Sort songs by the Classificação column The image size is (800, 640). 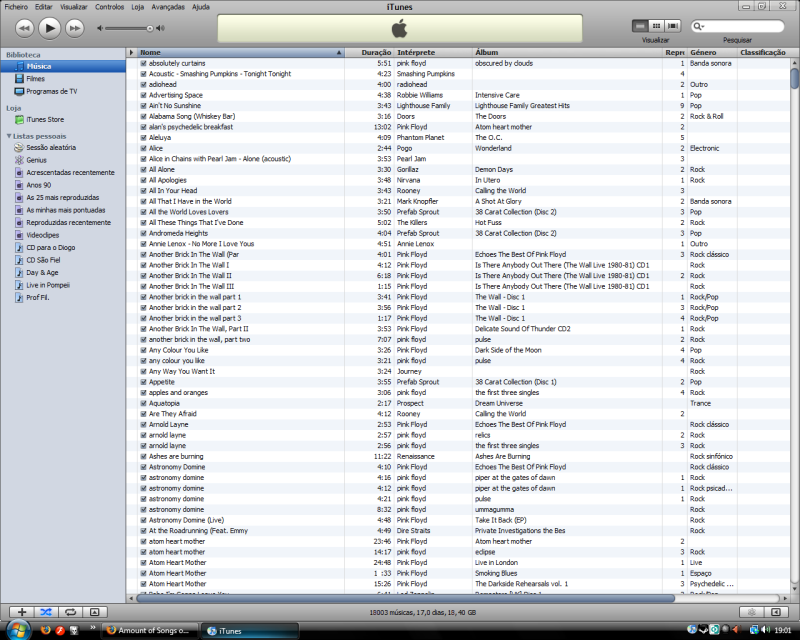pos(763,52)
